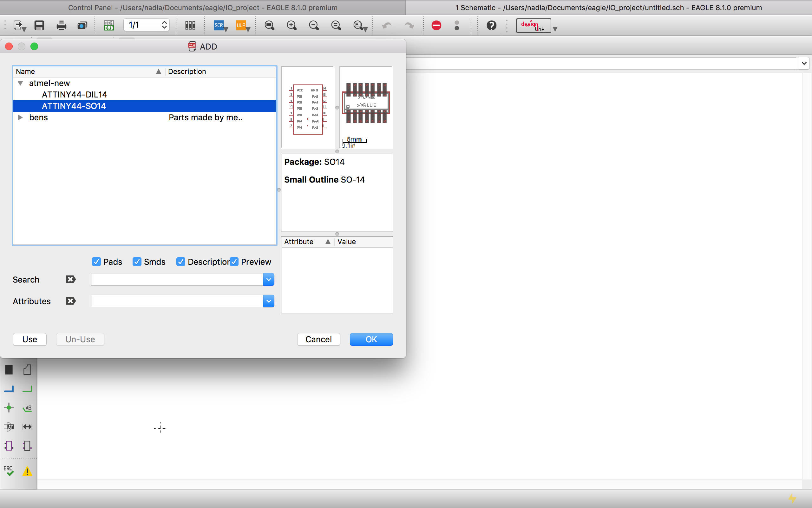Switch to the 1 Schematic window tab
Image resolution: width=812 pixels, height=508 pixels.
609,7
